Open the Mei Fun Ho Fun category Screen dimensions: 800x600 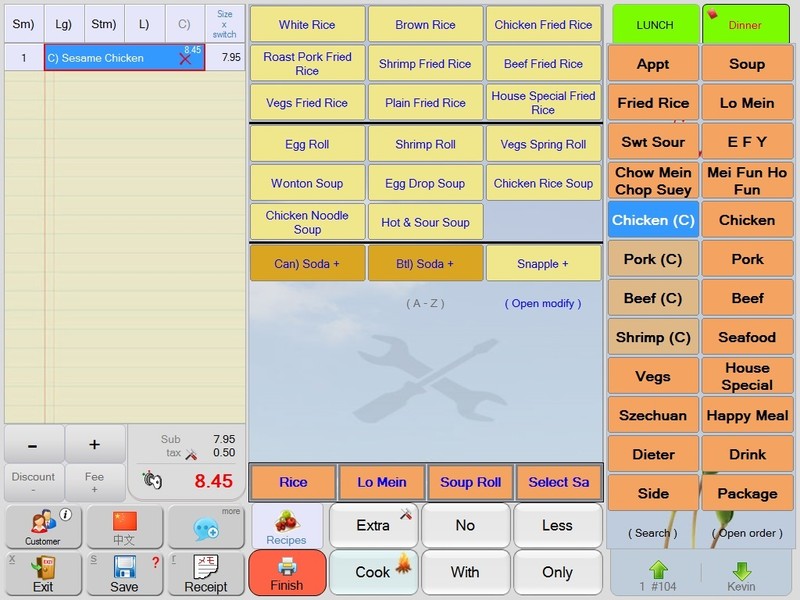click(x=747, y=181)
